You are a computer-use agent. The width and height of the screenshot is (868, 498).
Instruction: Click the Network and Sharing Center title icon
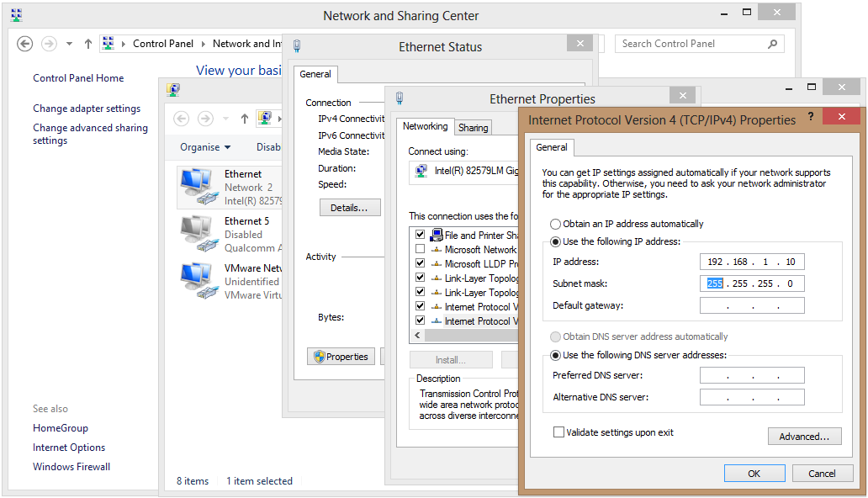point(17,15)
